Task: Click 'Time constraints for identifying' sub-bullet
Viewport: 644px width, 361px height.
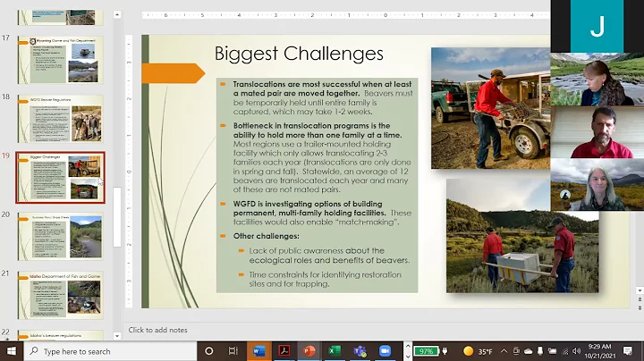Action: 325,280
